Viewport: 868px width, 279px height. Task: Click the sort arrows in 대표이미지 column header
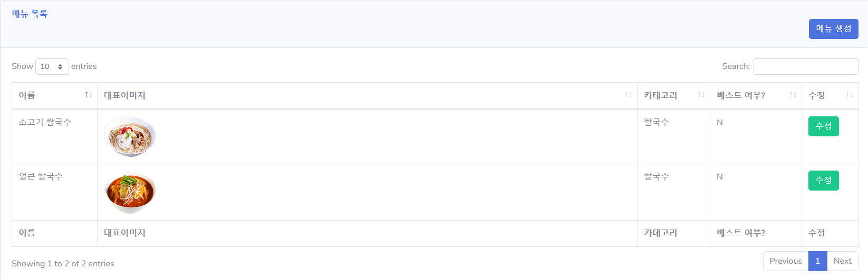[x=628, y=95]
